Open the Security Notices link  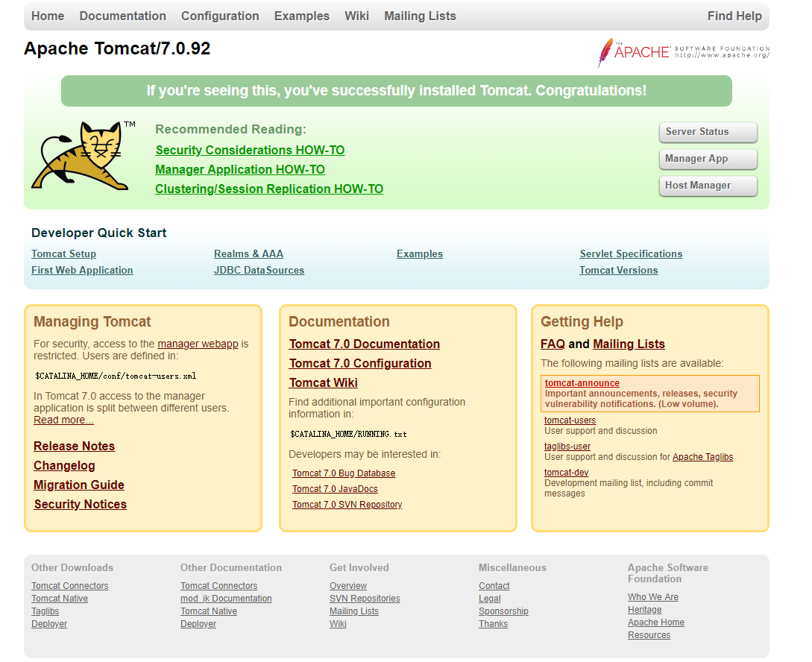click(x=81, y=504)
